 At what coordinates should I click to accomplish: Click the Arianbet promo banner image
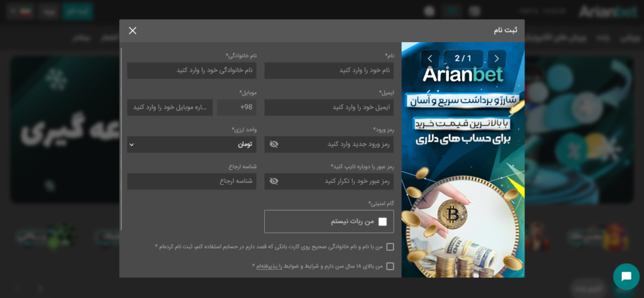tap(463, 160)
